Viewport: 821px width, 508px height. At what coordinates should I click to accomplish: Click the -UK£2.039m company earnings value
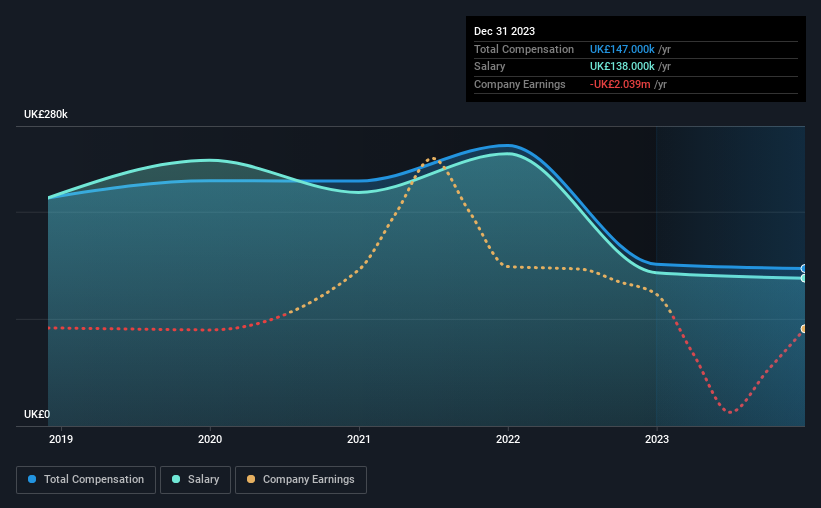click(x=620, y=84)
